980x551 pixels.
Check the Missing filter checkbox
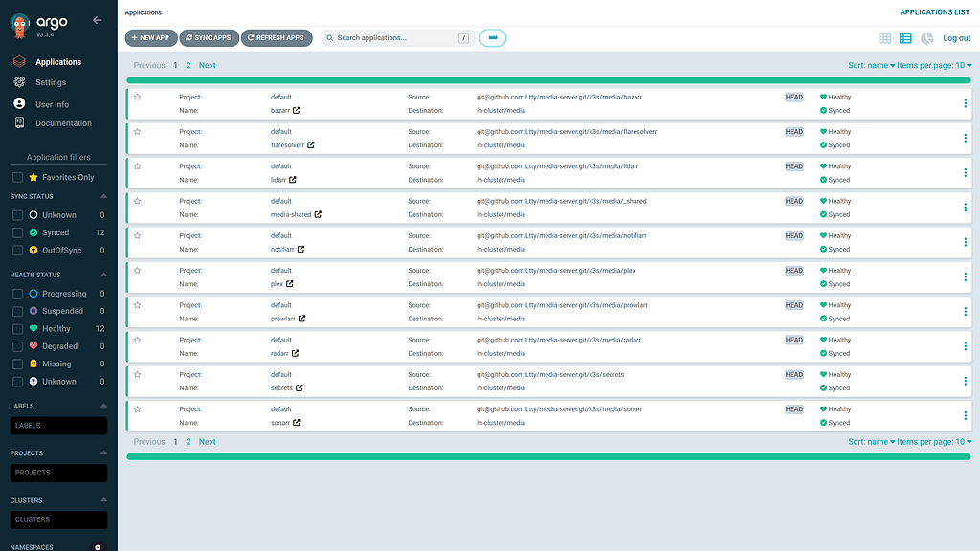tap(17, 364)
